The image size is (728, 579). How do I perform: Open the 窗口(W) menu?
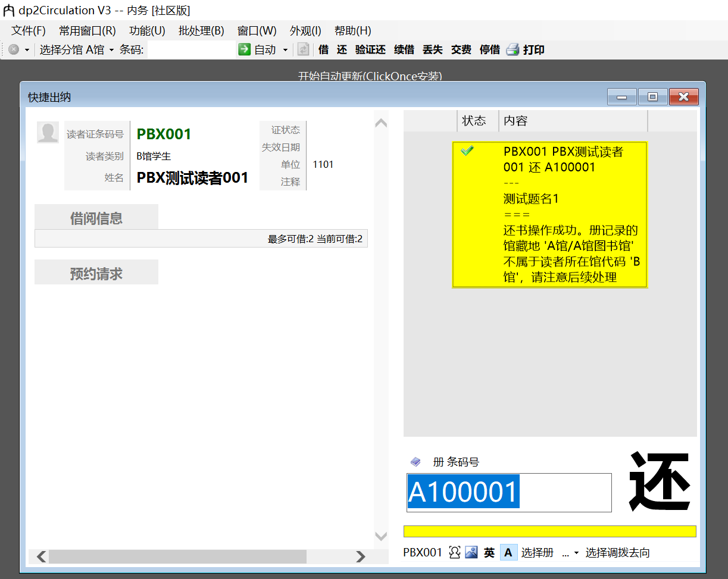tap(257, 31)
